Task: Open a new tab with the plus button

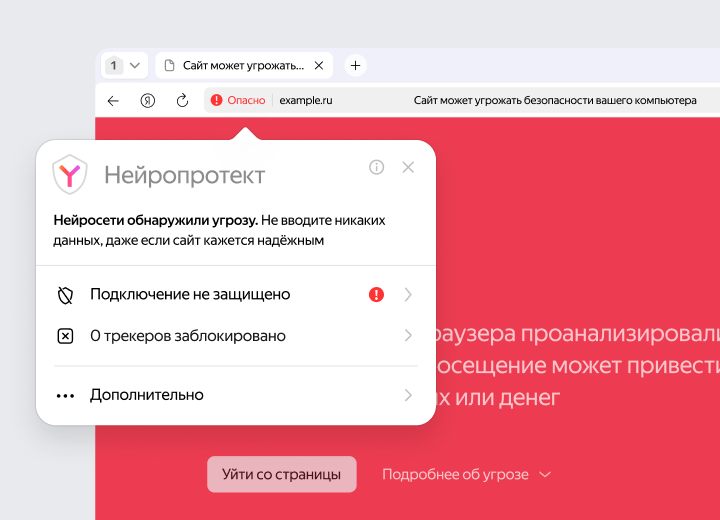Action: pos(355,66)
